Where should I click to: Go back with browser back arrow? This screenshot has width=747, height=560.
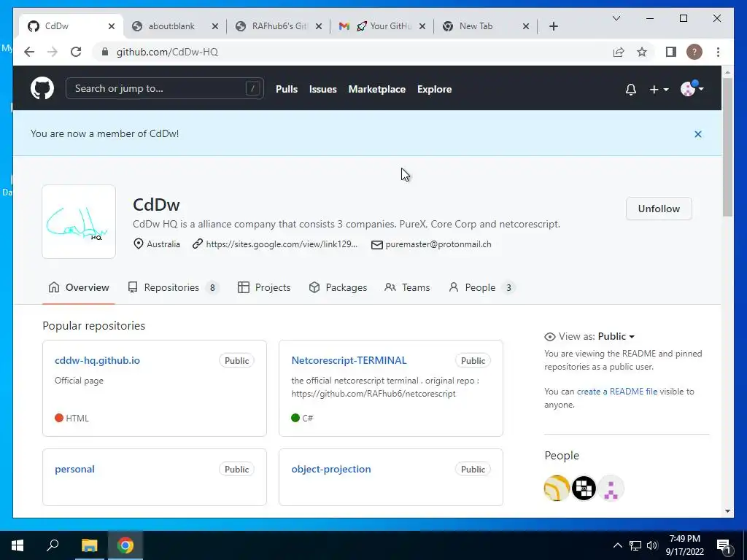click(29, 52)
